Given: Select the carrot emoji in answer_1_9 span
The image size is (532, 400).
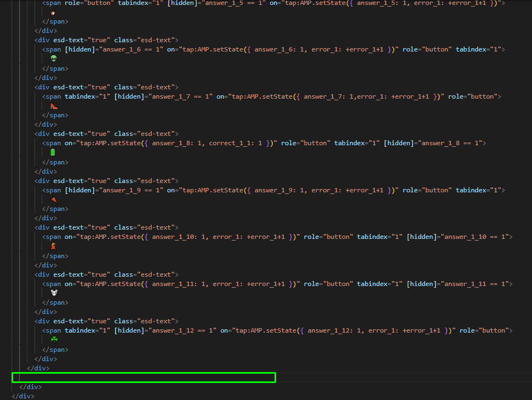Looking at the screenshot, I should (53, 199).
